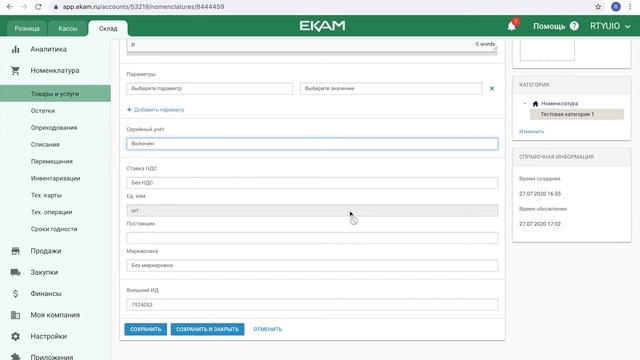Open Аналитика section via its chart icon
This screenshot has width=640, height=360.
(x=16, y=49)
